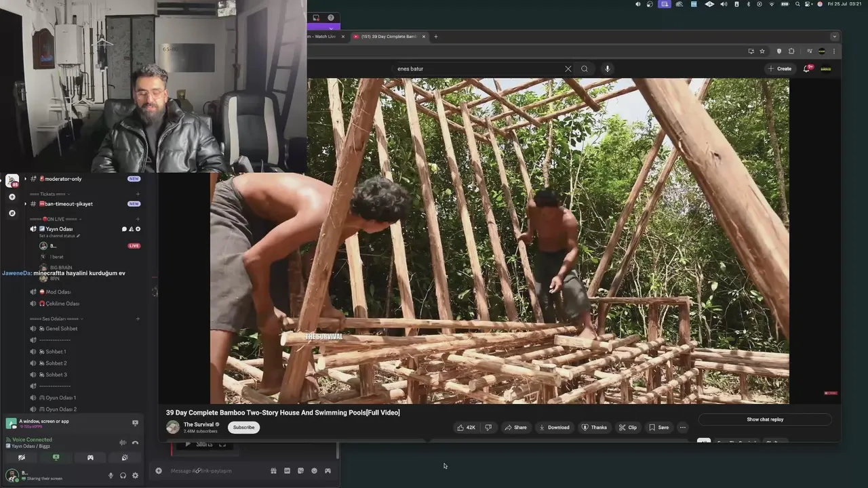868x488 pixels.
Task: Search YouTube with voice microphone
Action: (x=607, y=68)
